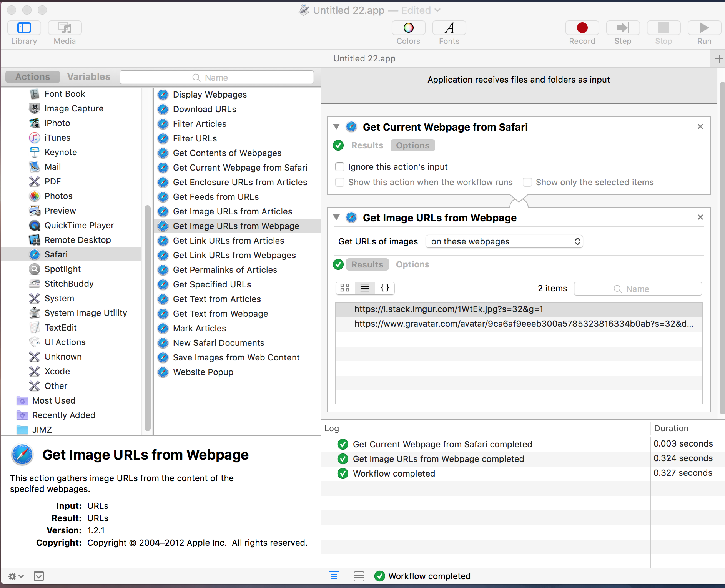Remove Get Image URLs from Webpage action

tap(700, 217)
